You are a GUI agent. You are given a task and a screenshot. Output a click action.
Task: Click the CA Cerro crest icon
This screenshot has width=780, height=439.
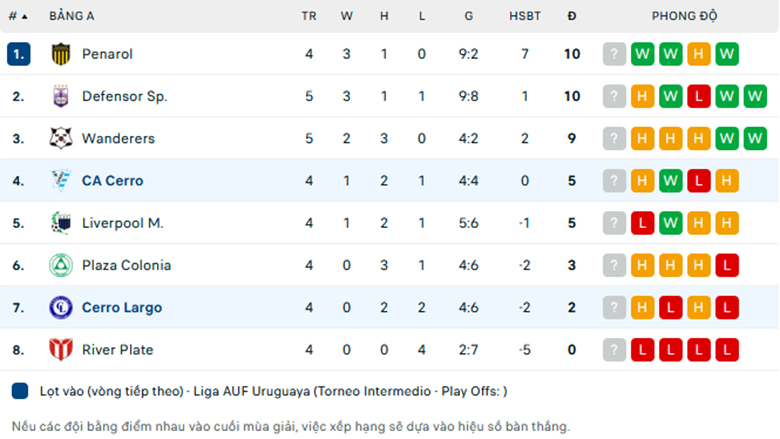coord(61,180)
